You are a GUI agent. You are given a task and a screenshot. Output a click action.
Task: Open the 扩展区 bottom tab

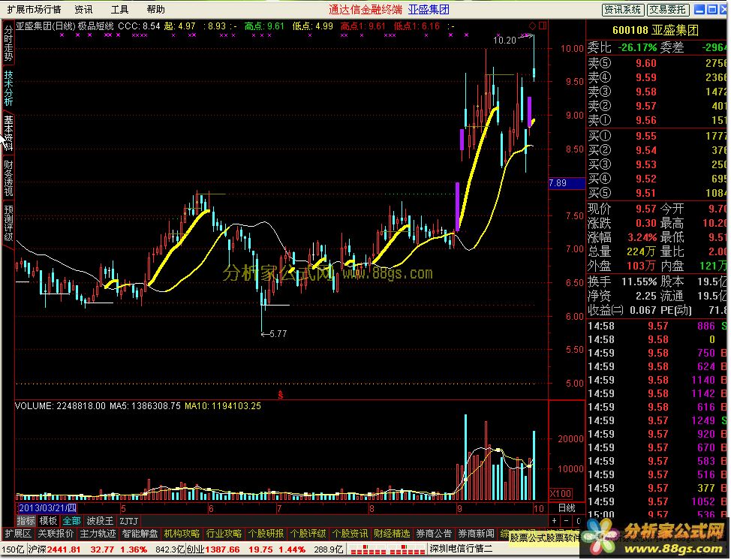coord(18,534)
